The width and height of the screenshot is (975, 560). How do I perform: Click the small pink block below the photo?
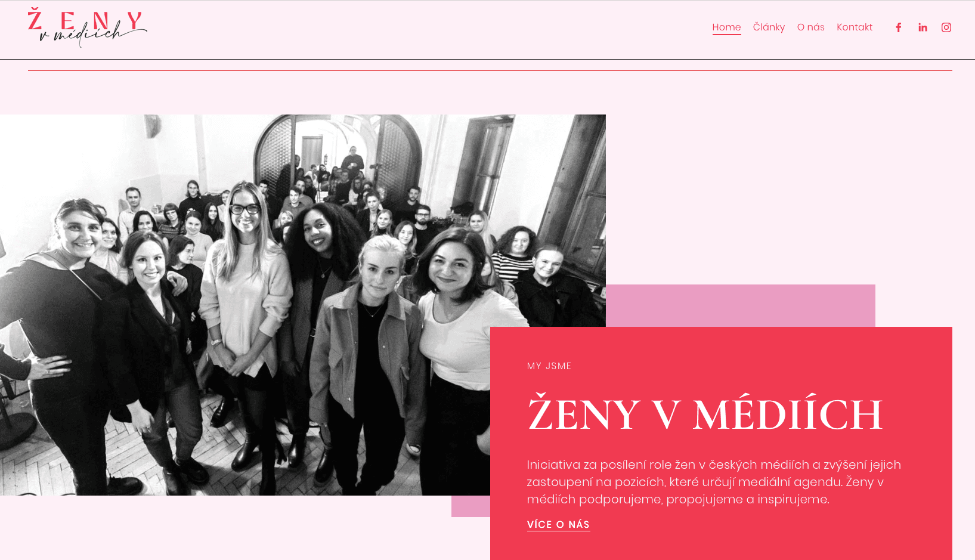471,506
